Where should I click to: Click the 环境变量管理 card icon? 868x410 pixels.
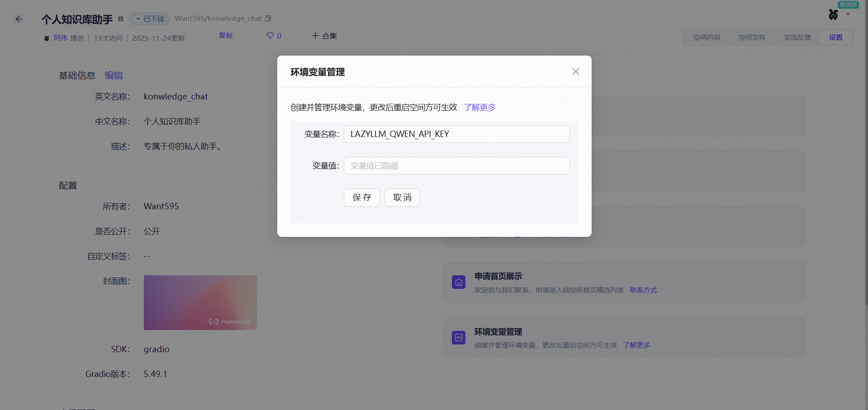(458, 337)
